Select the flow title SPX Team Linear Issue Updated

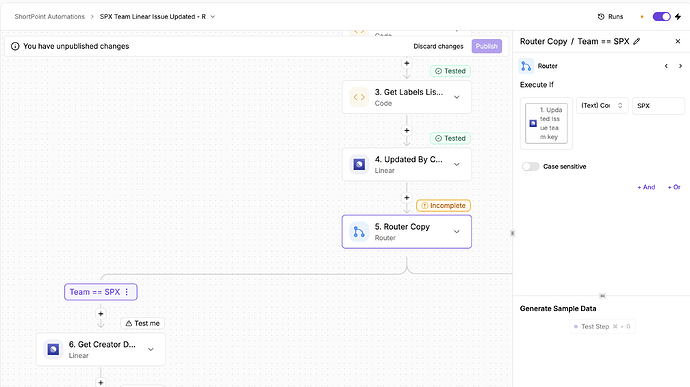pyautogui.click(x=152, y=17)
